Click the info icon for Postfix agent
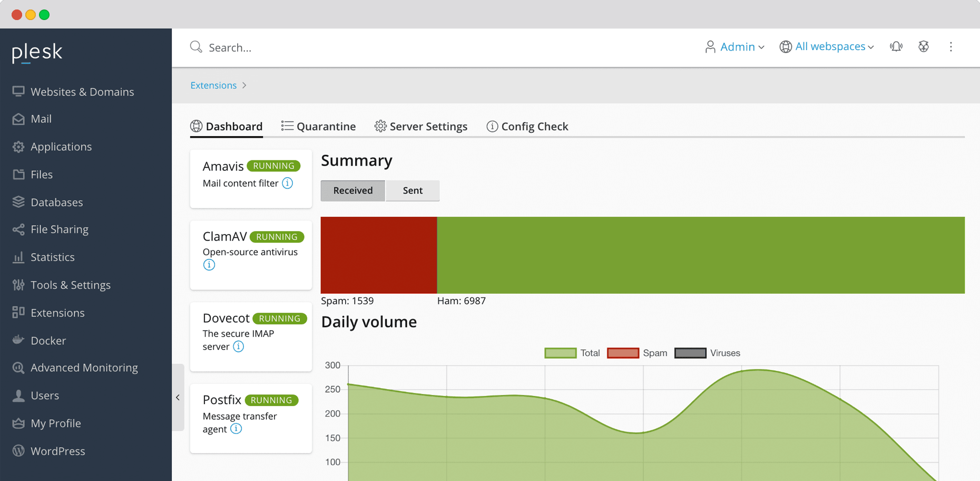This screenshot has height=481, width=980. tap(236, 429)
